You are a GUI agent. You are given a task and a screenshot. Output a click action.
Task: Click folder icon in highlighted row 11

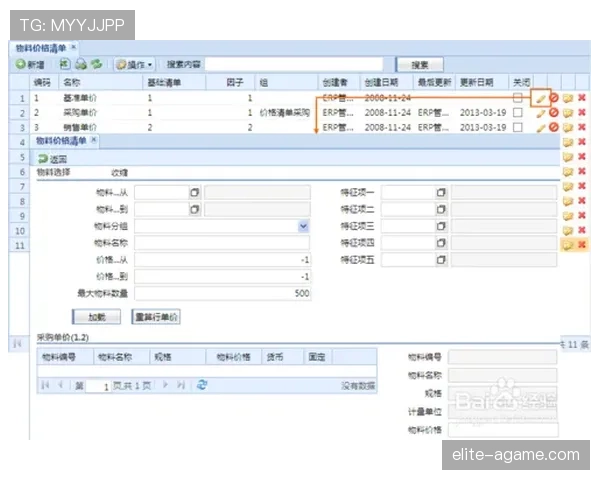coord(568,245)
